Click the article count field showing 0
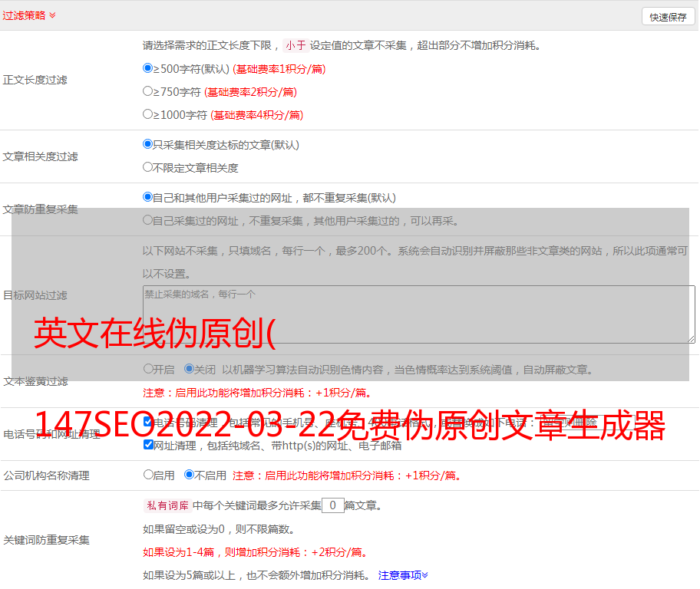Image resolution: width=700 pixels, height=589 pixels. click(333, 505)
